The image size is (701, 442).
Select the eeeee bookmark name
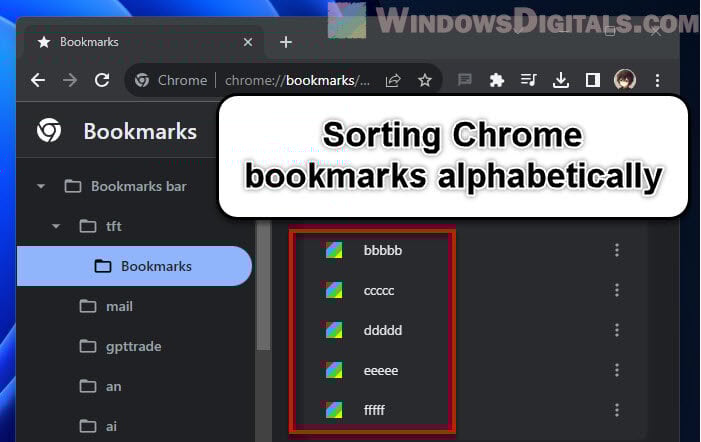pyautogui.click(x=381, y=371)
